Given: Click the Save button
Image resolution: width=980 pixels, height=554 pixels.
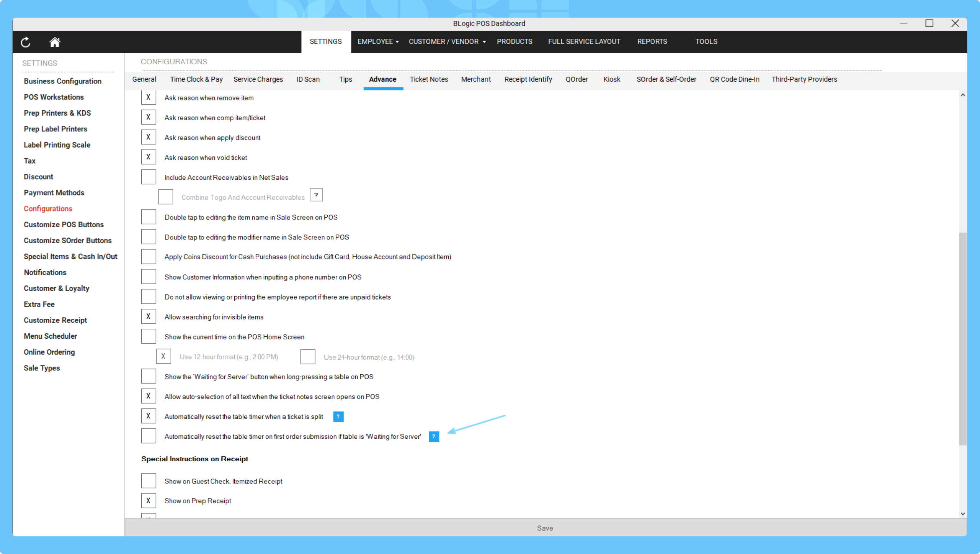Looking at the screenshot, I should 545,528.
